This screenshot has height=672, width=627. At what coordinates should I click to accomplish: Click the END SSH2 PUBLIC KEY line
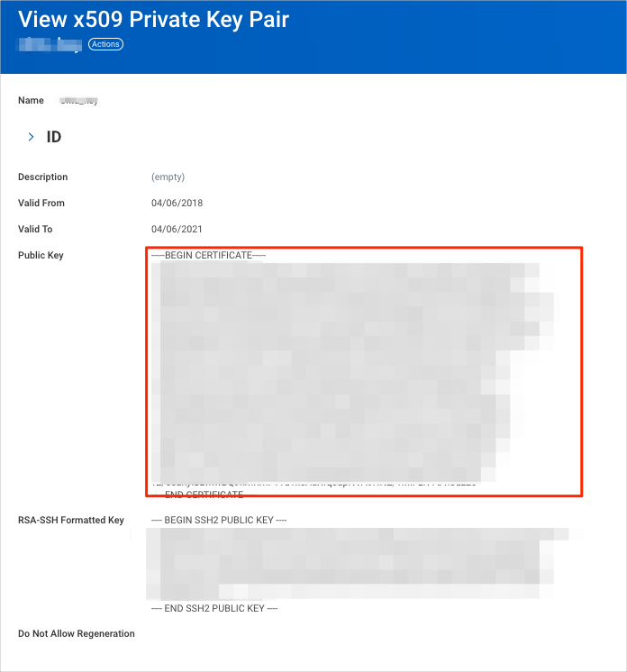tap(214, 609)
